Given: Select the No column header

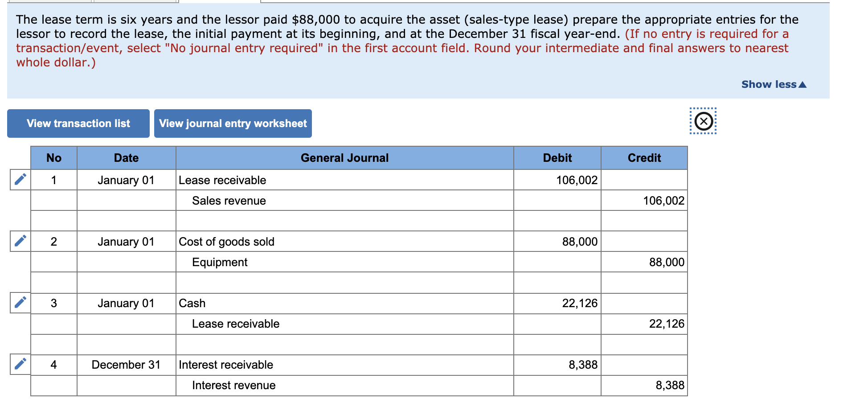Looking at the screenshot, I should [54, 158].
